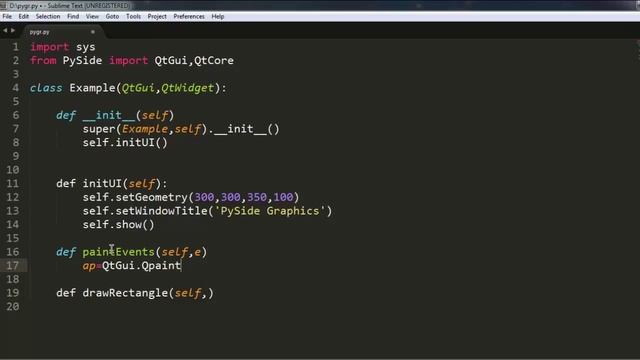Open the Preferences menu
This screenshot has height=360, width=640.
point(189,16)
